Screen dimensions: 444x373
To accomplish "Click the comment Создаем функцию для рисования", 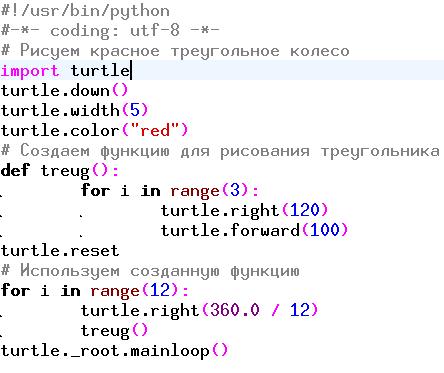I will pyautogui.click(x=220, y=151).
